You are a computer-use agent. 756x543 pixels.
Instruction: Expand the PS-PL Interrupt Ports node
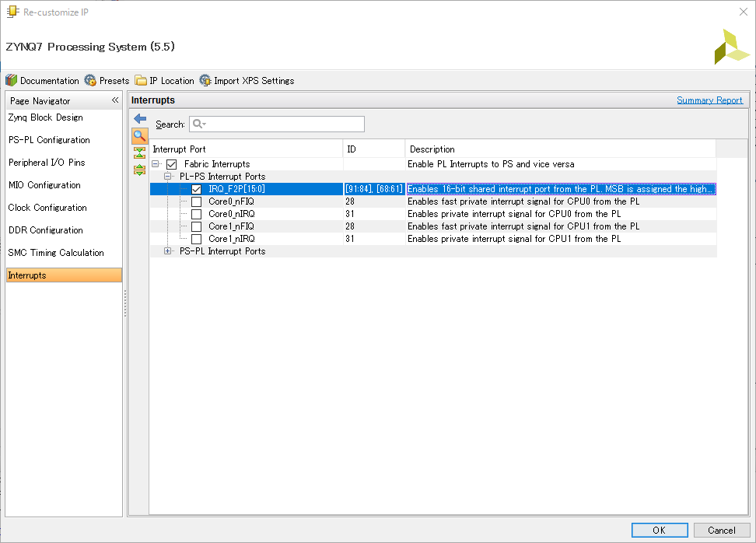point(167,251)
